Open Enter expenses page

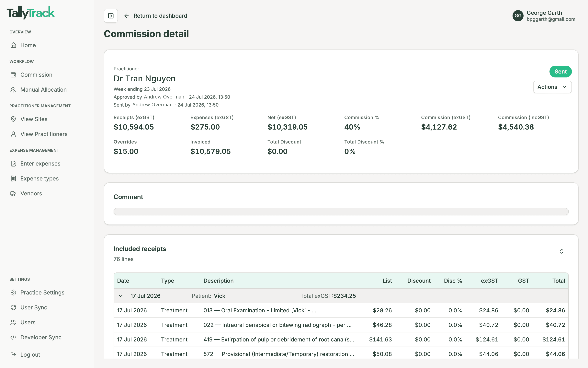[40, 164]
